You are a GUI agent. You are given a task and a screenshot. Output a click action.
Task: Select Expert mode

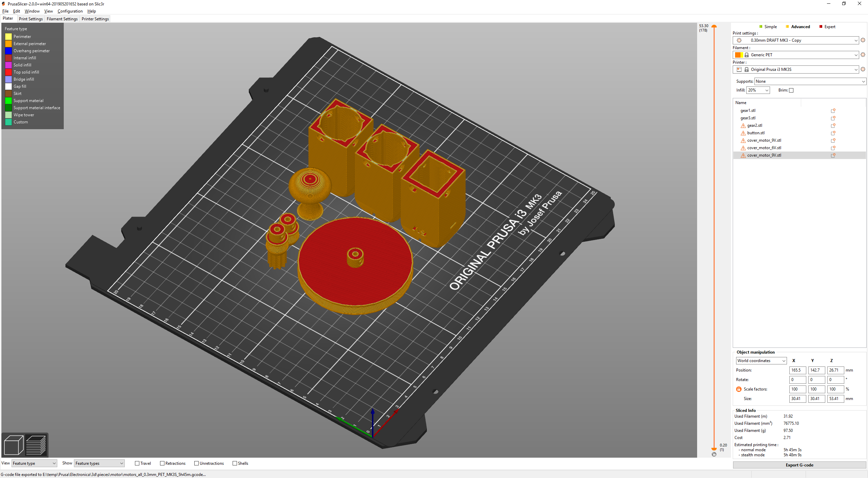(827, 27)
